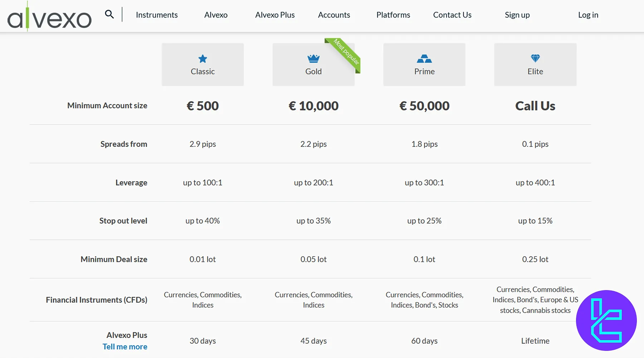
Task: Click Prime's Indices, Bond's, Stocks text
Action: [424, 305]
